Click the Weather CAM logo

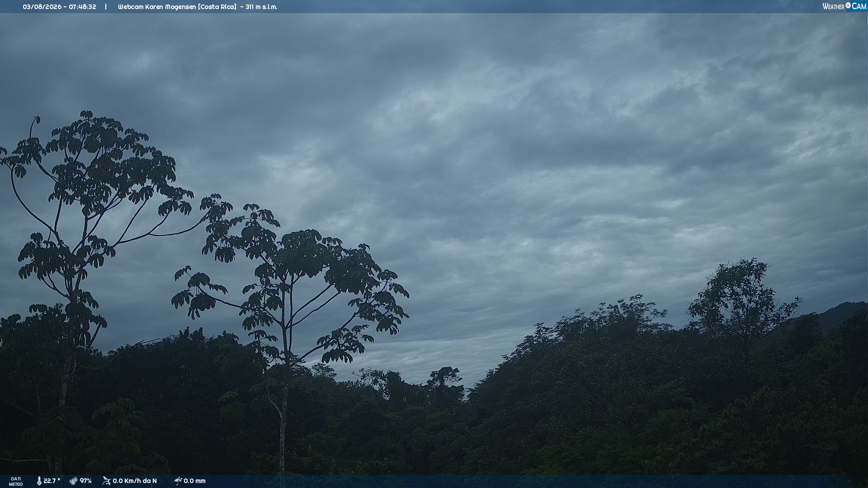point(844,6)
